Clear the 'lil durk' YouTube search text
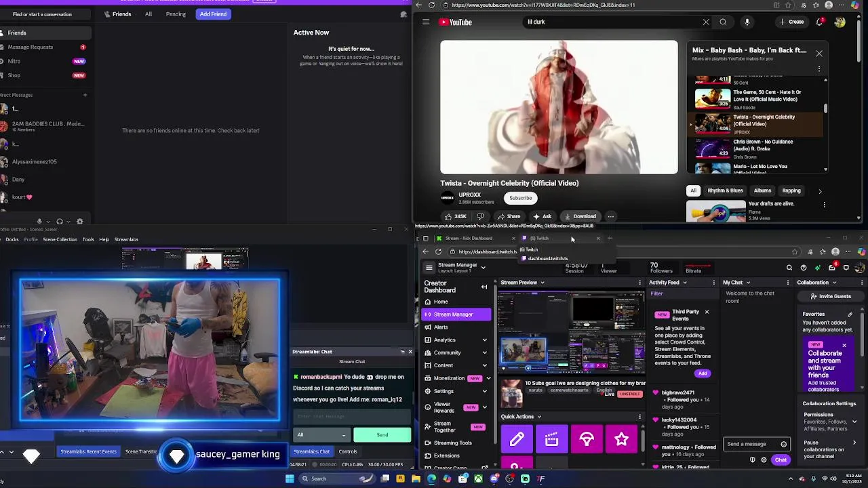 point(706,22)
